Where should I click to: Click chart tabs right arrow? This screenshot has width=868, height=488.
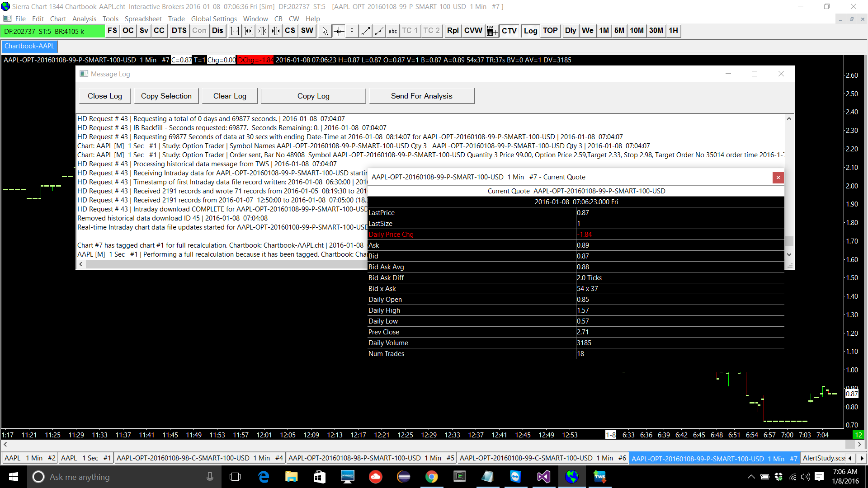(x=862, y=458)
